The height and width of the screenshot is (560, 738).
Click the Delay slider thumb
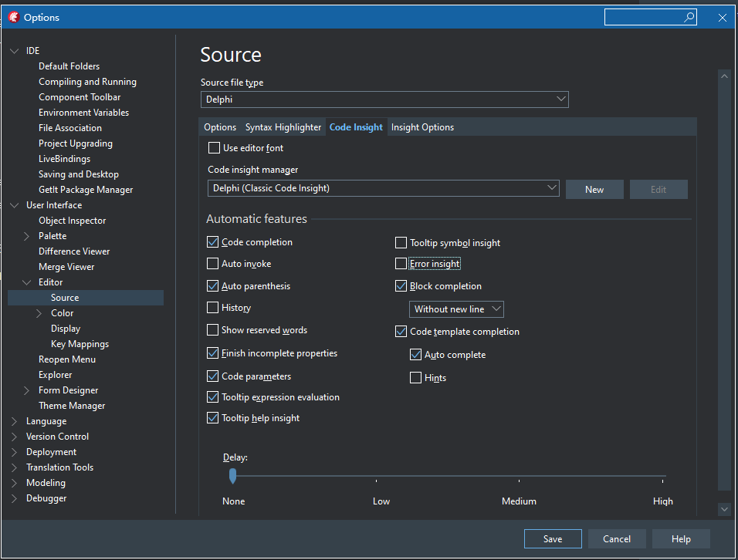pyautogui.click(x=232, y=476)
